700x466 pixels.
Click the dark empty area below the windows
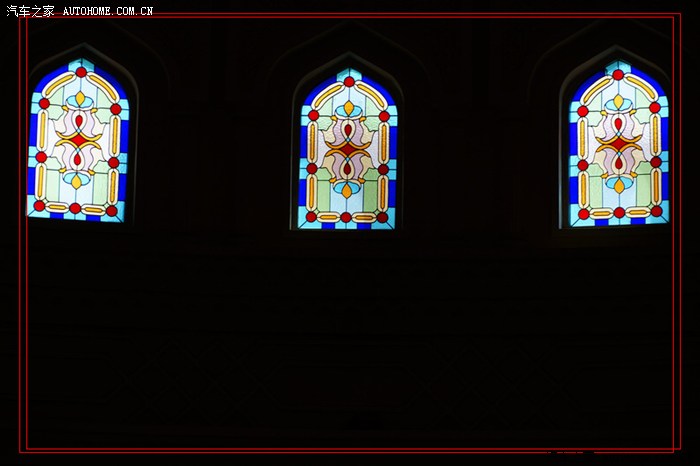click(350, 340)
